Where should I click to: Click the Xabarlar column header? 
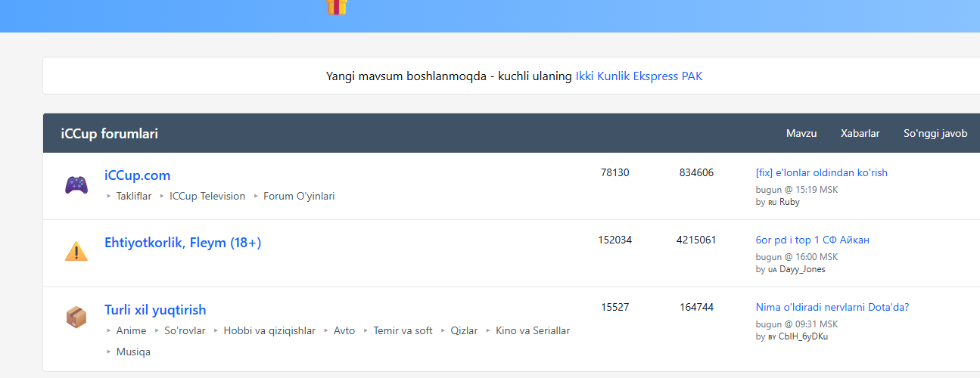860,133
